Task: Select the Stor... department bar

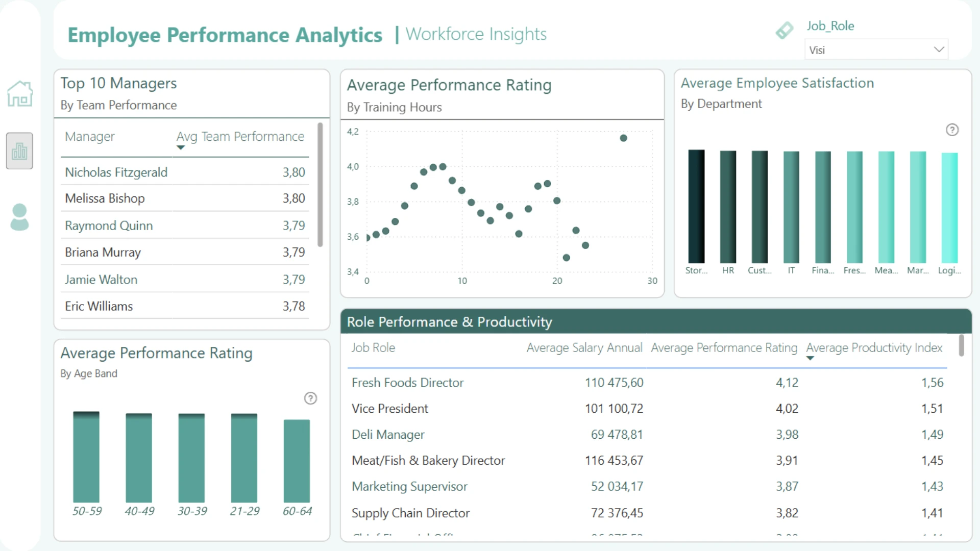Action: [696, 207]
